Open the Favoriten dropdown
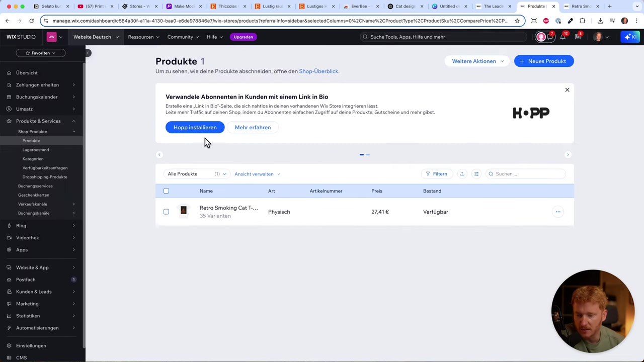This screenshot has width=644, height=362. point(41,53)
